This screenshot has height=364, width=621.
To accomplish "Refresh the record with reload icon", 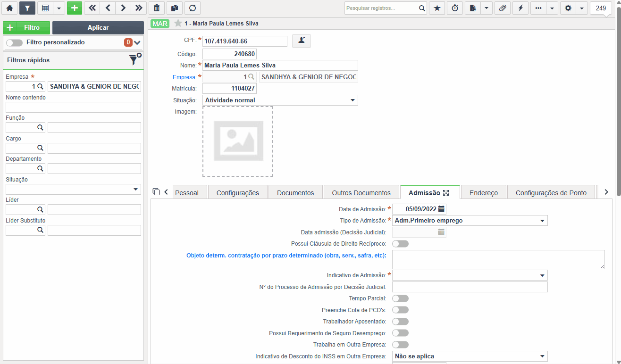I will pyautogui.click(x=193, y=8).
